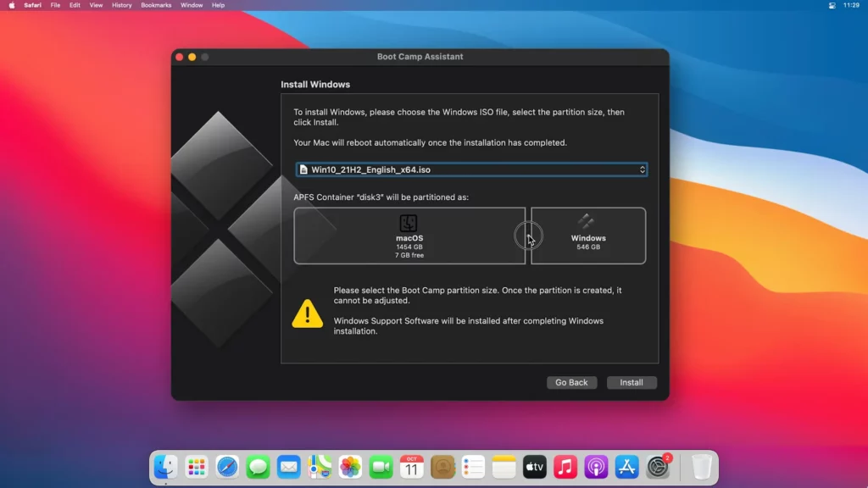Click 'Please select the Boot Camp partition size' text
The image size is (868, 488).
pyautogui.click(x=477, y=296)
